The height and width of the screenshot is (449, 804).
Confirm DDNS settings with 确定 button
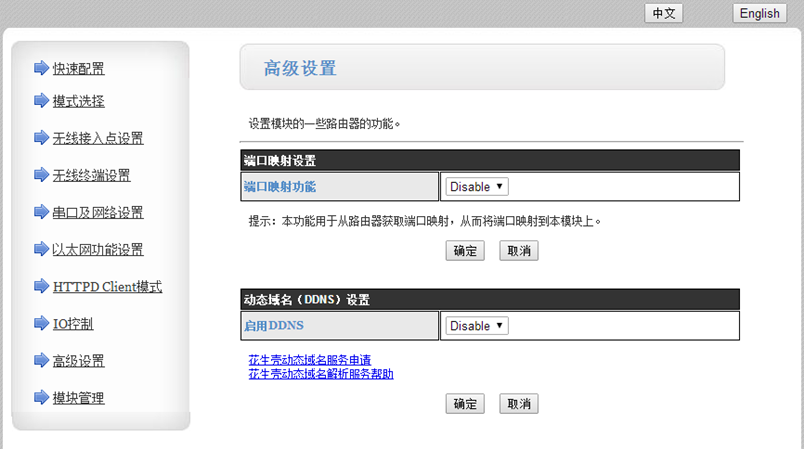(x=465, y=404)
